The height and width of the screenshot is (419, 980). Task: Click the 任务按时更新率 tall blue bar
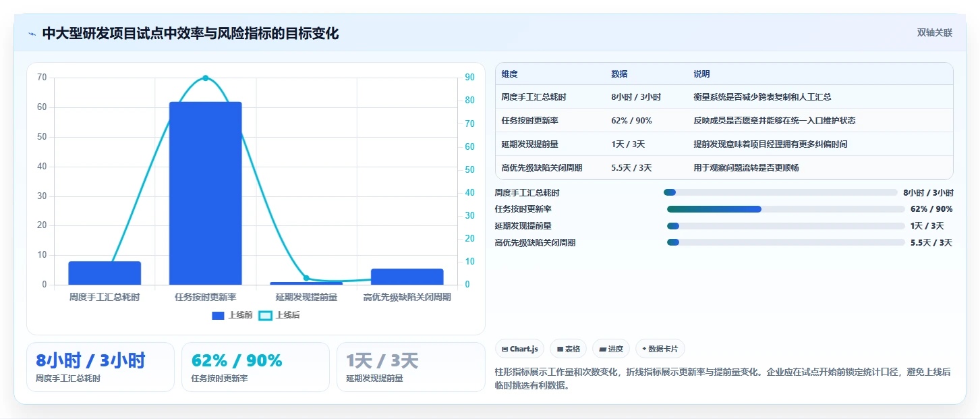[x=205, y=193]
